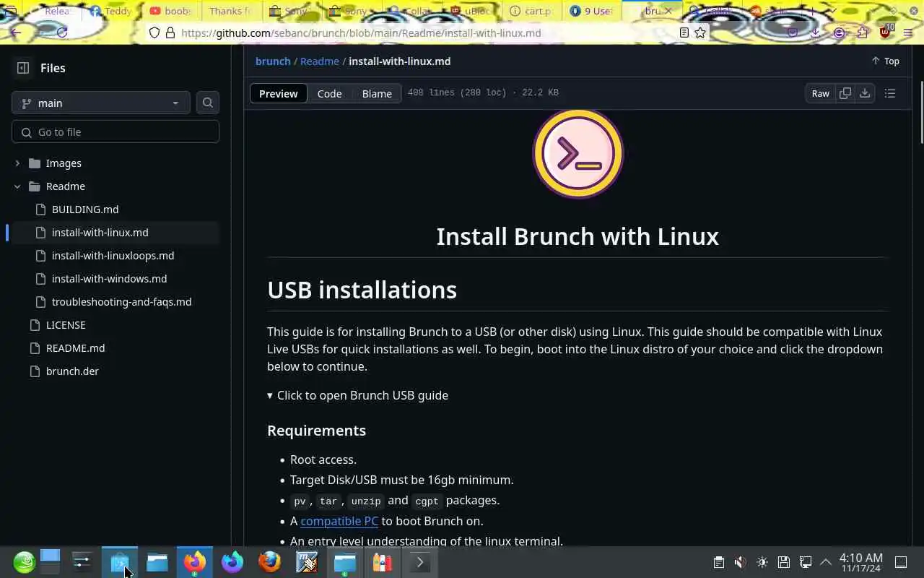The width and height of the screenshot is (924, 578).
Task: Open the Firefox hamburger menu
Action: [x=909, y=33]
